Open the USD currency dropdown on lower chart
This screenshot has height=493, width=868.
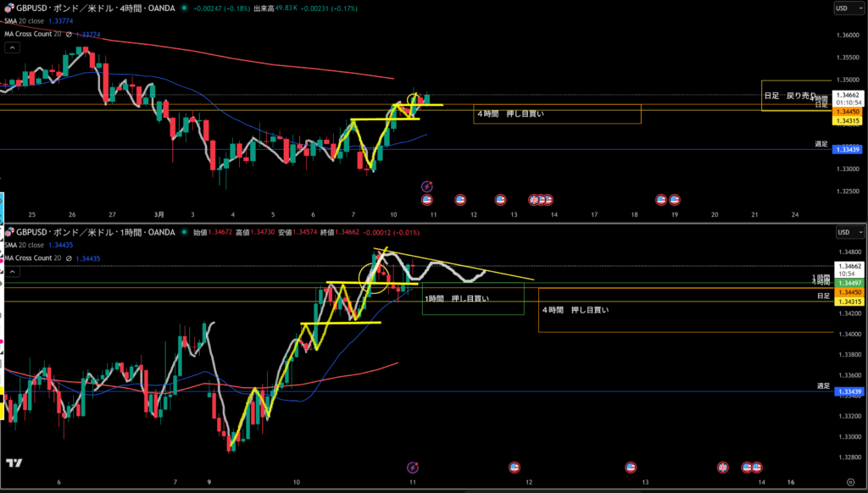(843, 231)
